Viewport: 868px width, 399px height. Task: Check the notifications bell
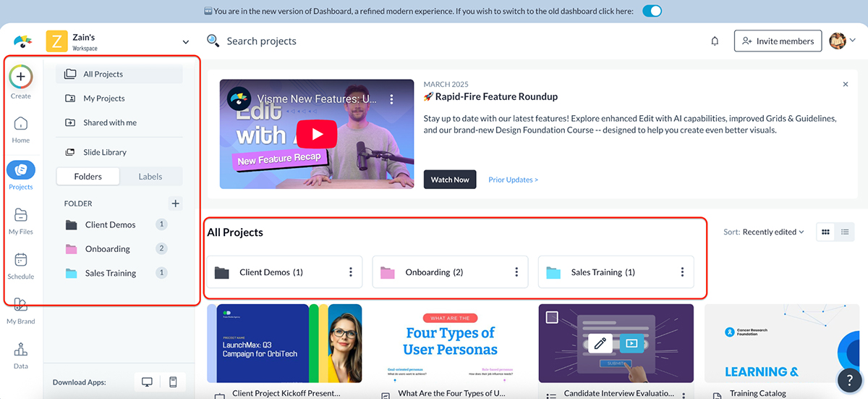coord(715,41)
